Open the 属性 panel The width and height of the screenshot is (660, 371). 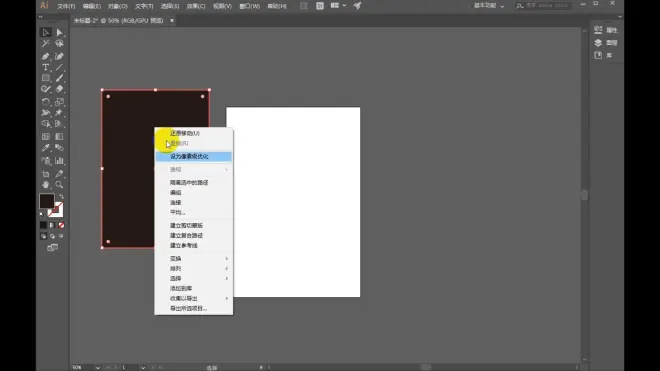(x=606, y=30)
